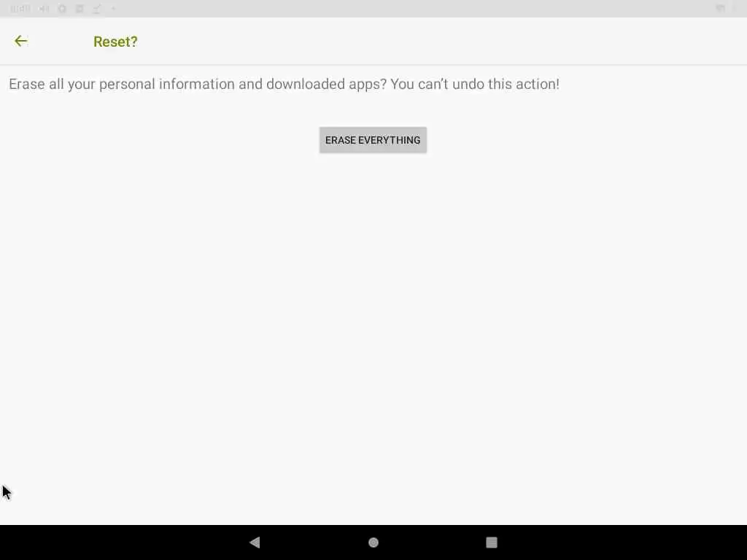Image resolution: width=747 pixels, height=560 pixels.
Task: Click the black navigation bar left of back triangle
Action: click(124, 542)
